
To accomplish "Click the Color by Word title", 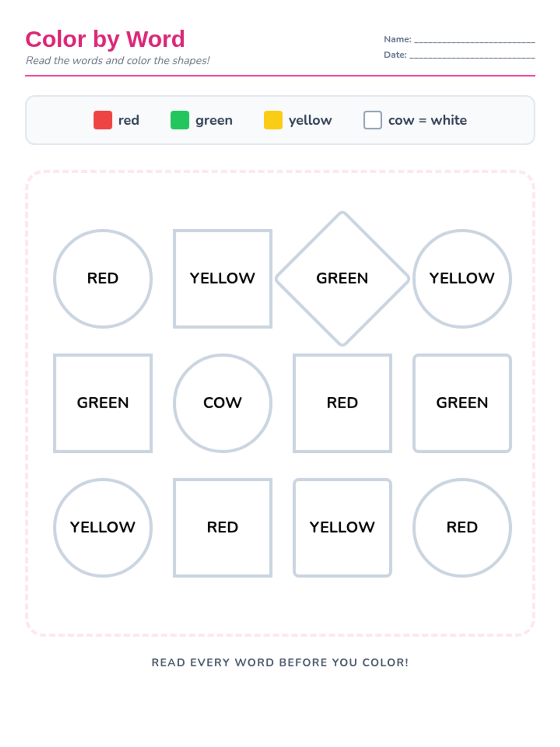I will pos(105,39).
